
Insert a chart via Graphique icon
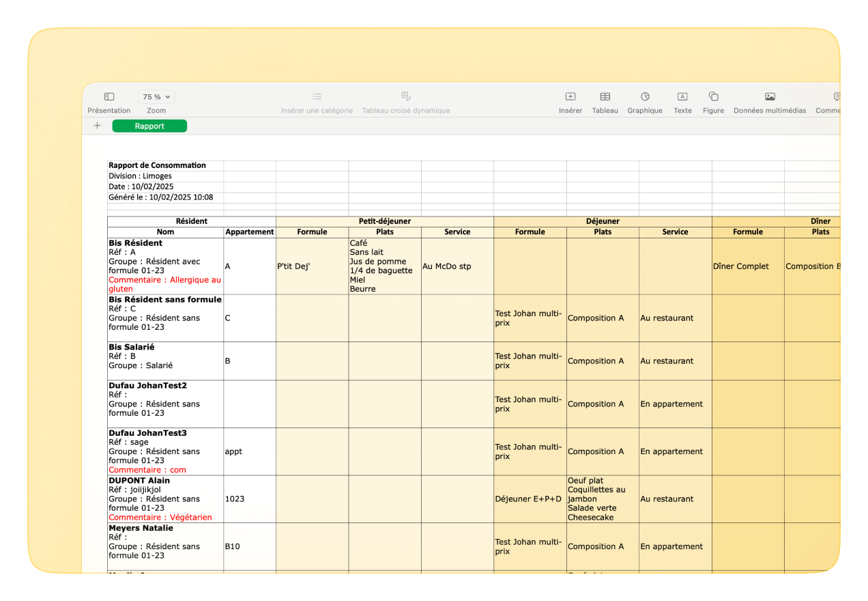pos(645,97)
